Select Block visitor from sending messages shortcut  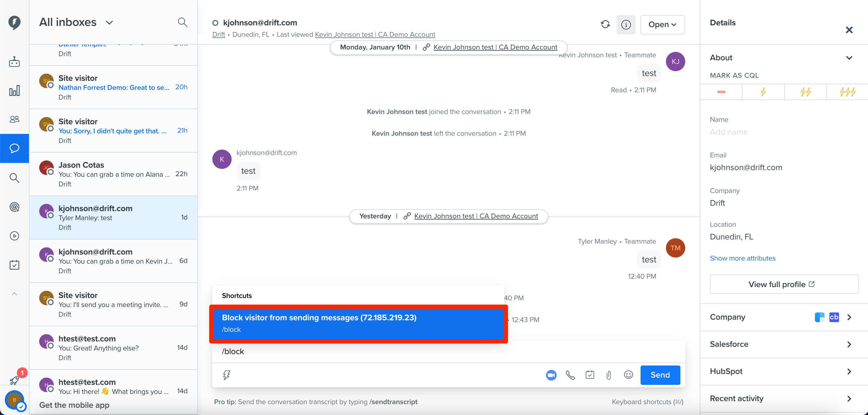[x=358, y=324]
